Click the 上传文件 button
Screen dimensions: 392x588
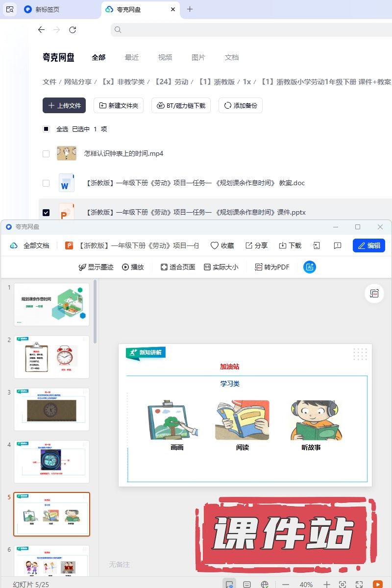click(x=64, y=105)
